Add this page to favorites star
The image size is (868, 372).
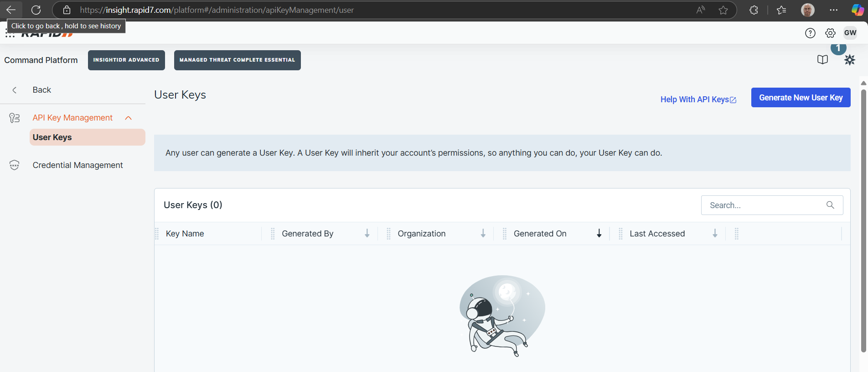723,10
